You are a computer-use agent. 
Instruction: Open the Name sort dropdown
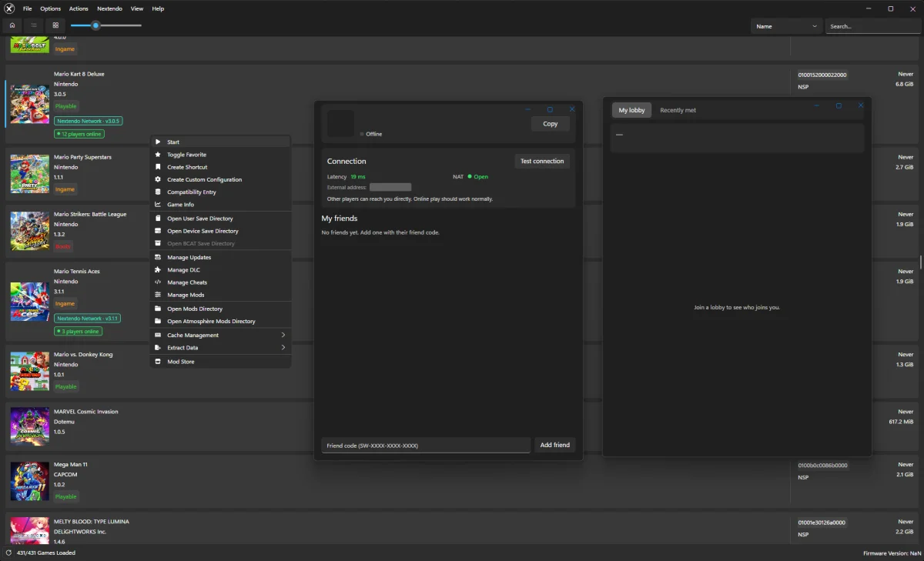786,26
